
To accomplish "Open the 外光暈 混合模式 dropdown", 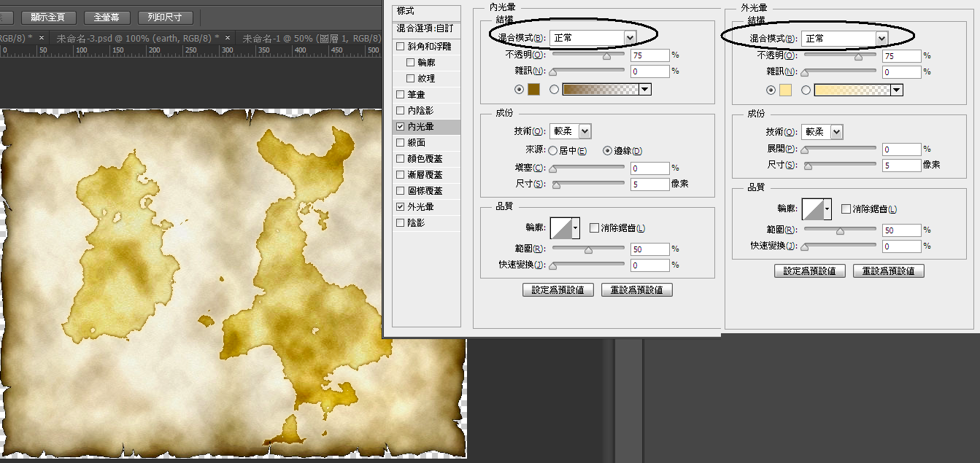I will (845, 38).
